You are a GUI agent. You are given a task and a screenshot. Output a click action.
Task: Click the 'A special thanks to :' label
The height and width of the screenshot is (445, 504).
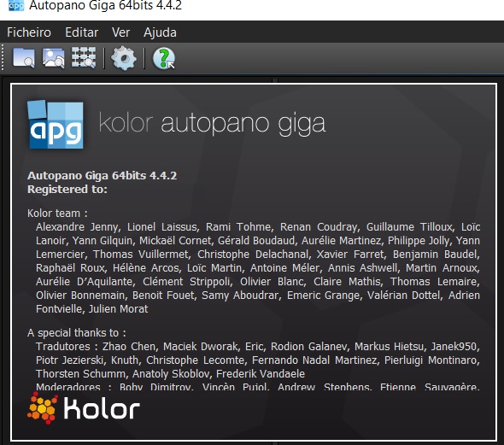coord(77,333)
